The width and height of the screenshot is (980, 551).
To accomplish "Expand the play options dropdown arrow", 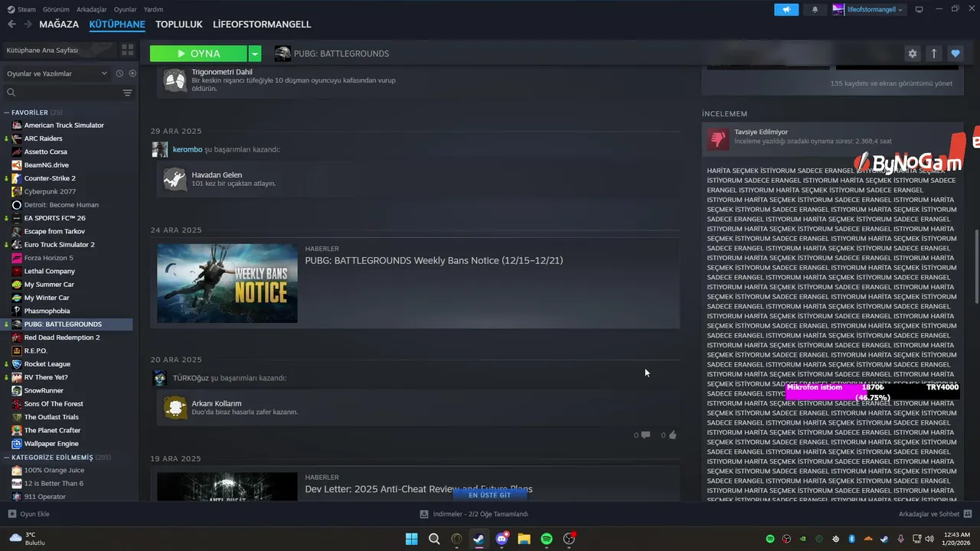I will (255, 54).
